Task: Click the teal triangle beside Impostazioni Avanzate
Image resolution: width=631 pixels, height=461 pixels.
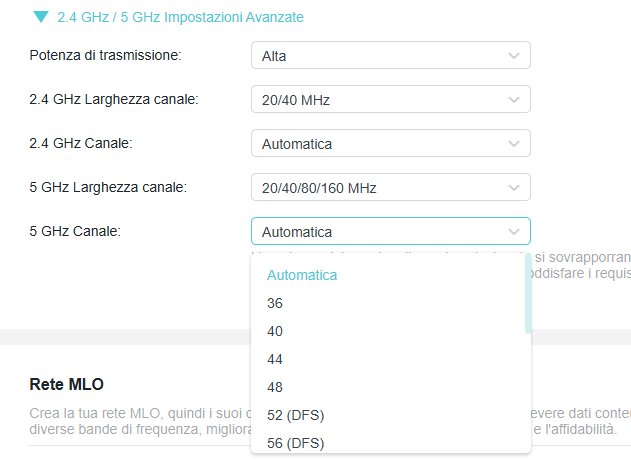Action: click(x=40, y=17)
